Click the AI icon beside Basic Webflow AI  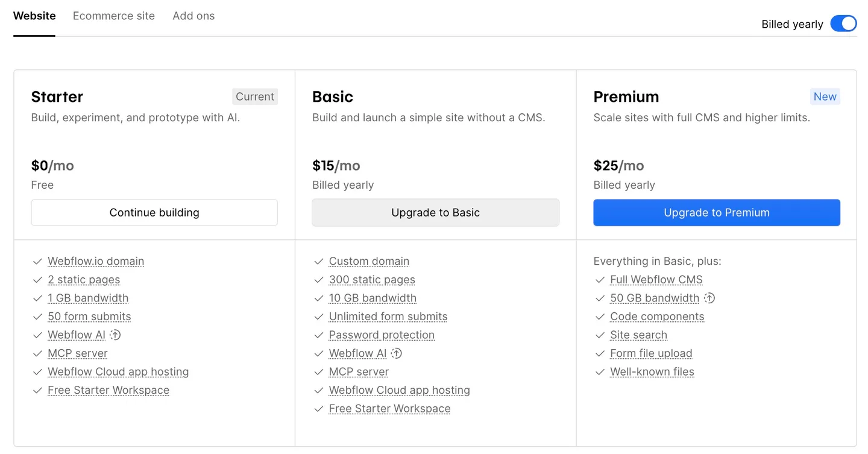(396, 353)
